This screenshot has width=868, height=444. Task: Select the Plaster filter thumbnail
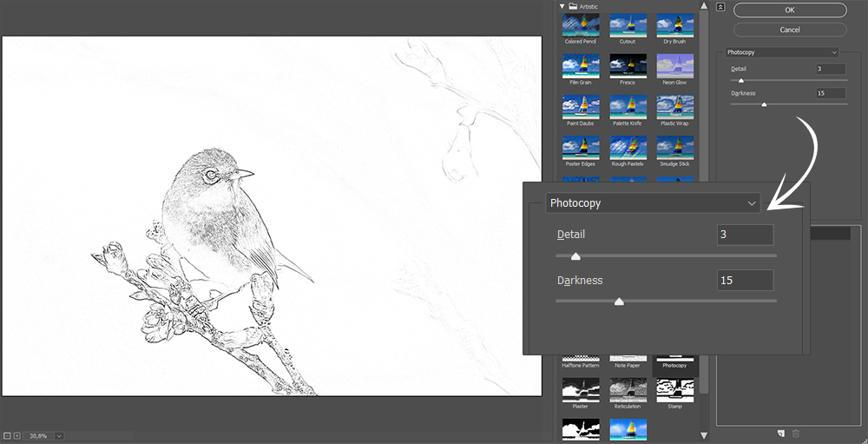click(581, 390)
